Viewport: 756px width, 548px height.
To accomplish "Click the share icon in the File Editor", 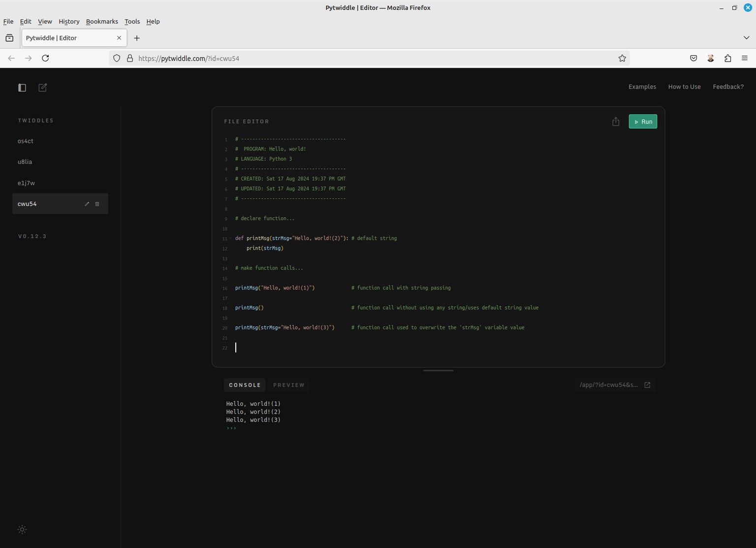I will click(616, 122).
